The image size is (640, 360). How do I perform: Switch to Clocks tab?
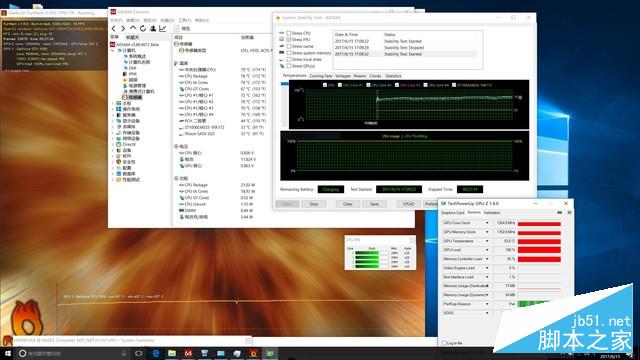(375, 76)
